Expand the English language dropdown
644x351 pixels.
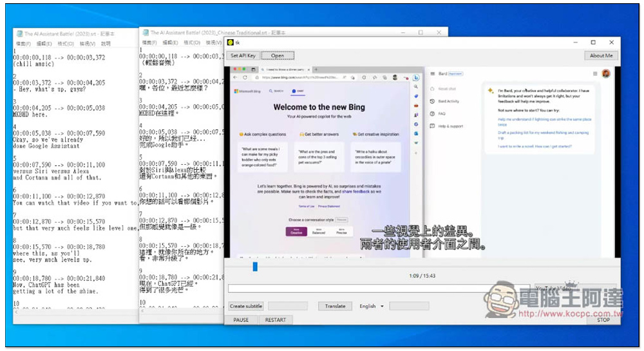(372, 307)
